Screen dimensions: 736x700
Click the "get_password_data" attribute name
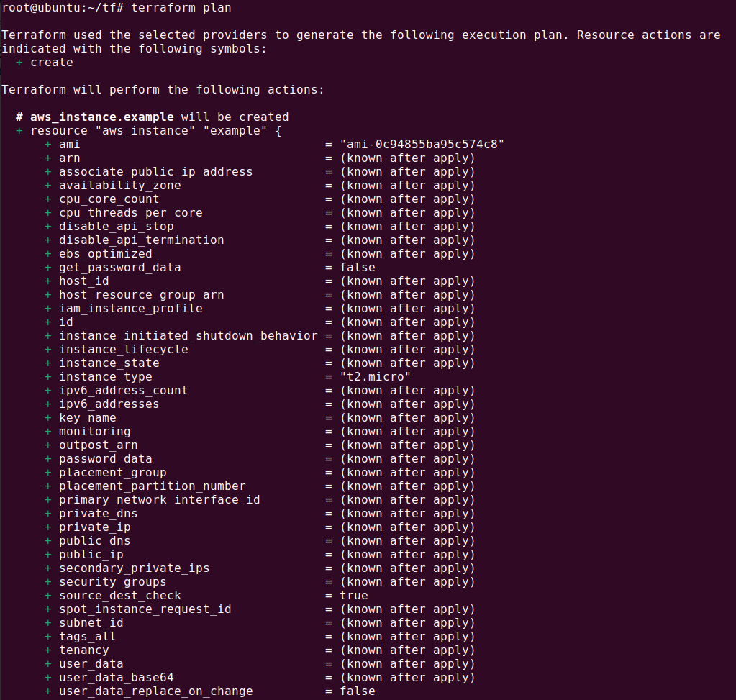click(119, 268)
